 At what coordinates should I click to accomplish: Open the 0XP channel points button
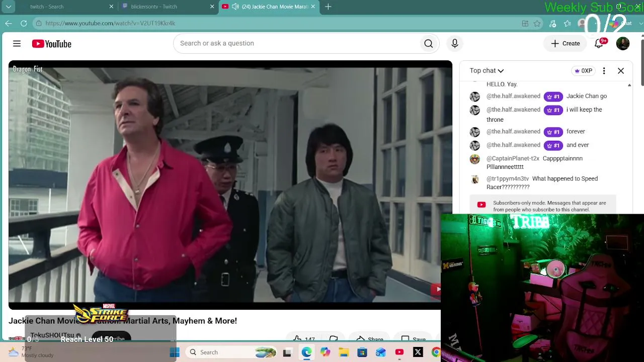pyautogui.click(x=583, y=71)
